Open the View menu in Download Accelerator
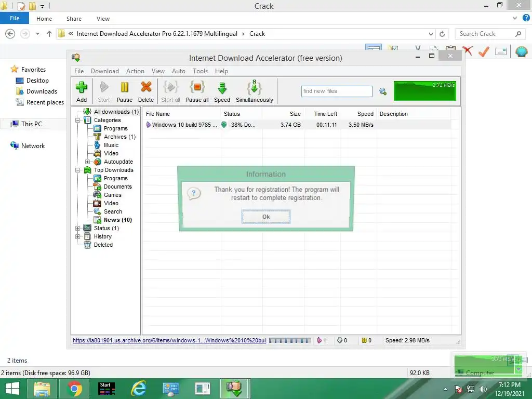 [158, 71]
